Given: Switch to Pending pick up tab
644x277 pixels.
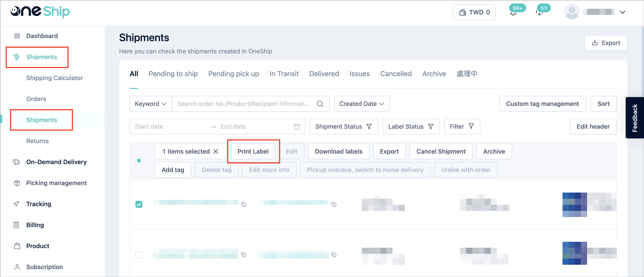Looking at the screenshot, I should pyautogui.click(x=234, y=74).
